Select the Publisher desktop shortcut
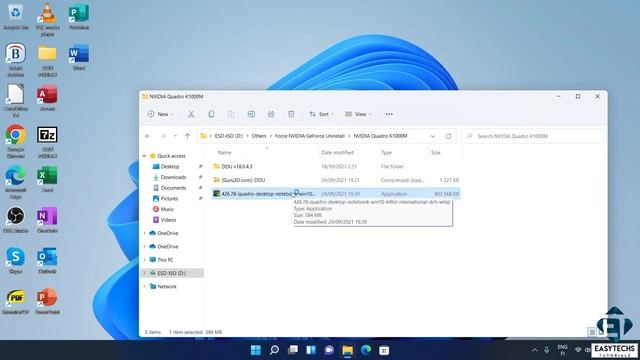 pyautogui.click(x=79, y=16)
